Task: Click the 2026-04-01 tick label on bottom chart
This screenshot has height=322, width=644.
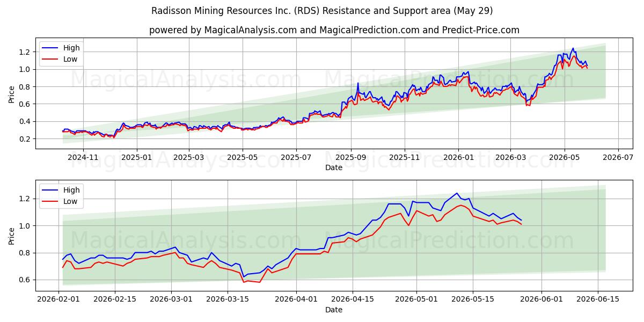Action: [x=296, y=300]
